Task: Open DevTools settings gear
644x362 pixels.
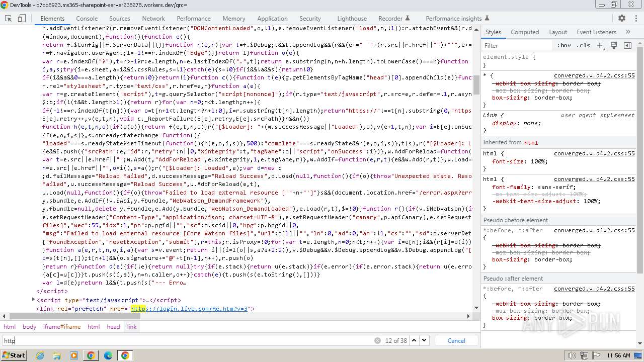Action: (622, 18)
